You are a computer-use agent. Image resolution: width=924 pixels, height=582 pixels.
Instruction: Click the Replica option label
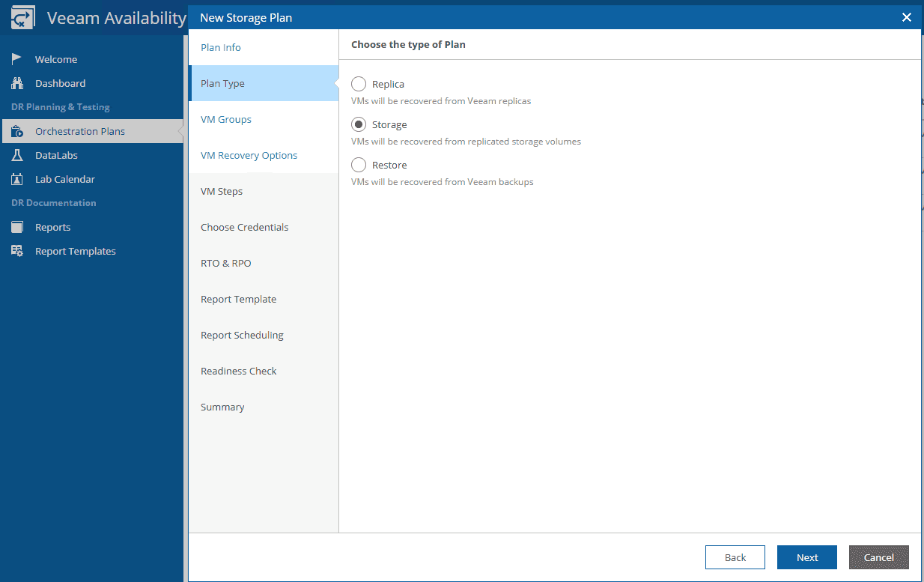(x=388, y=85)
